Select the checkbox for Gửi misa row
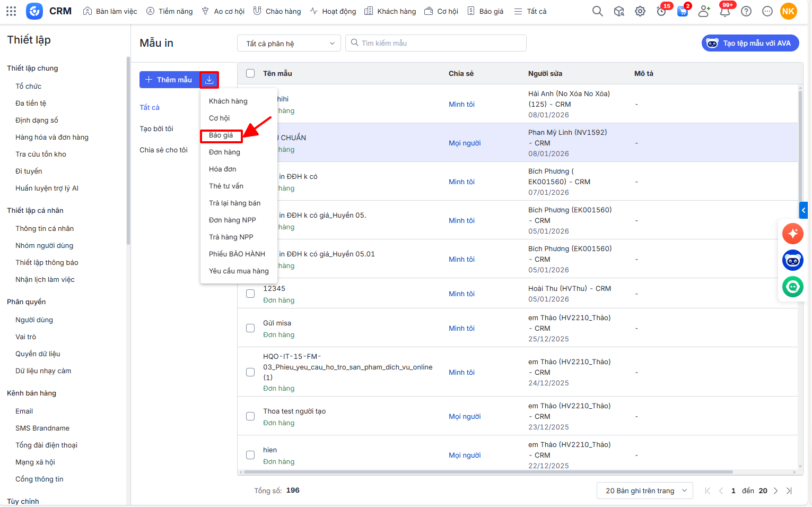The height and width of the screenshot is (507, 812). [250, 328]
